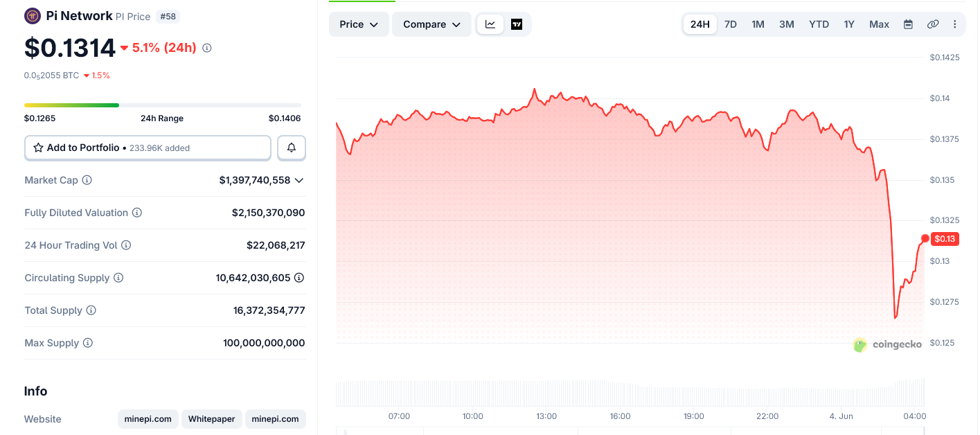
Task: Open last minepi.com website link
Action: pos(276,419)
